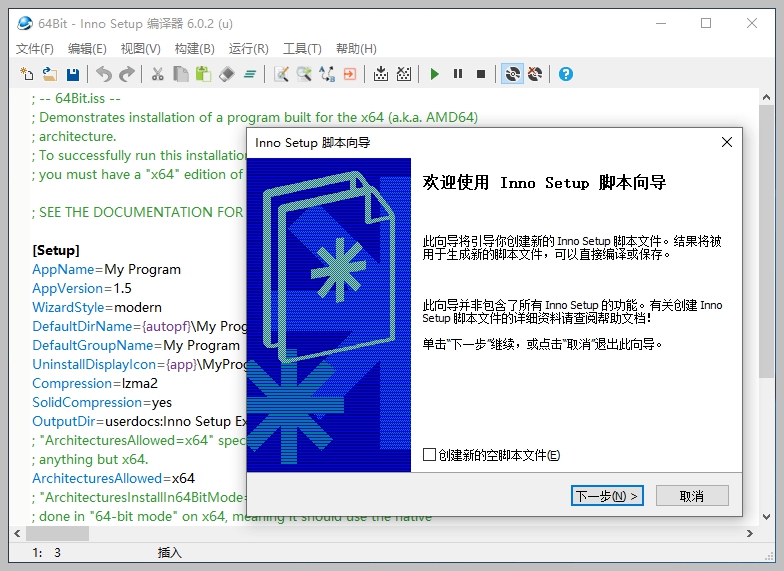Click the horizontal scrollbar thumb
The width and height of the screenshot is (784, 571).
coord(58,534)
